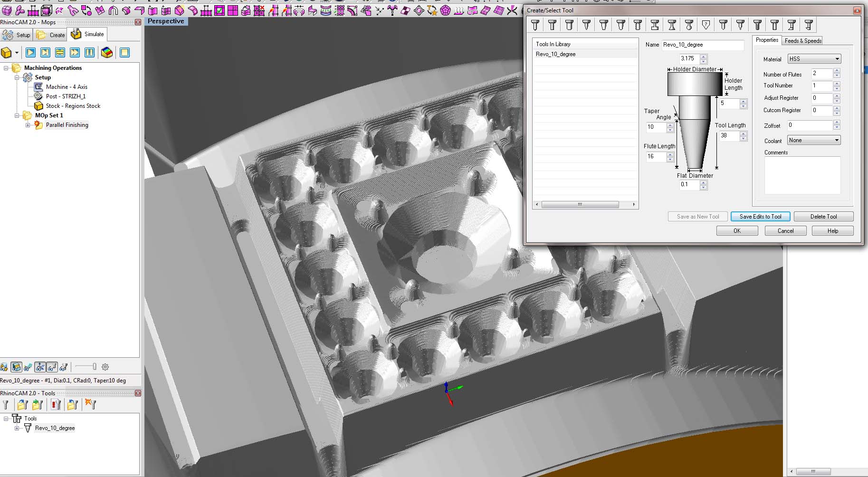Click the Delete Tool button

823,217
